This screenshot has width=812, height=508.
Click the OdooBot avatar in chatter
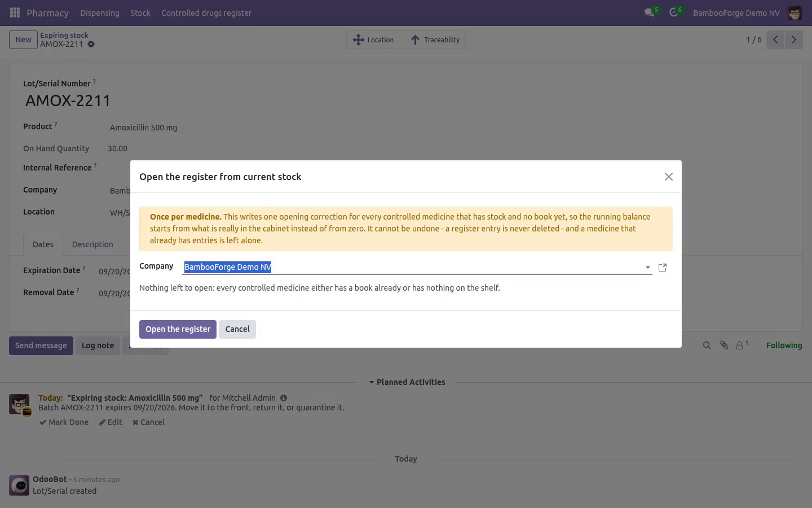[19, 485]
